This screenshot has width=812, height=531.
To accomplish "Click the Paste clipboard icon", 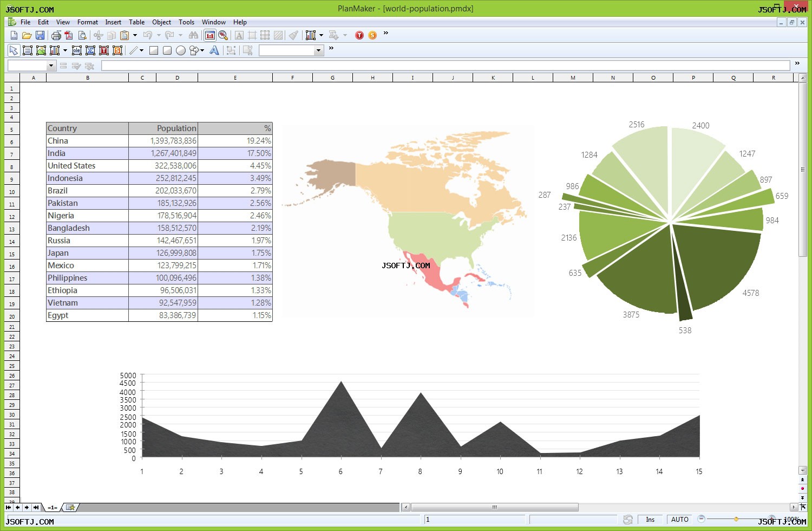I will tap(125, 35).
